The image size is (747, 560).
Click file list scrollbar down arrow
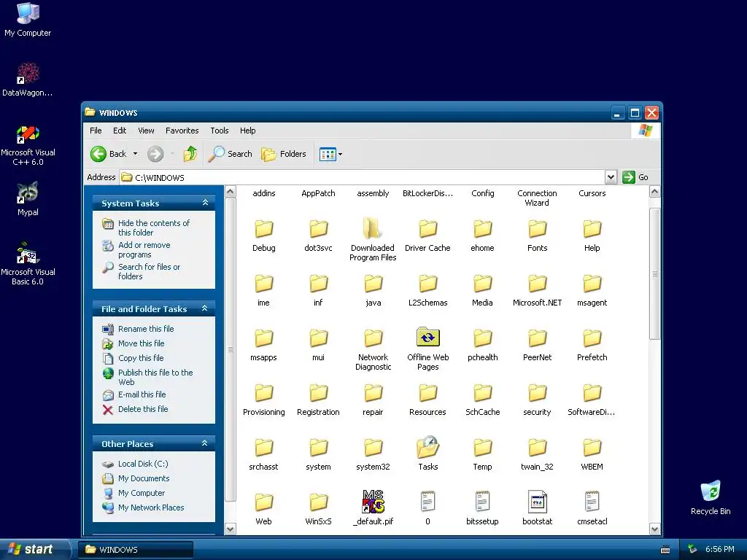pyautogui.click(x=654, y=529)
